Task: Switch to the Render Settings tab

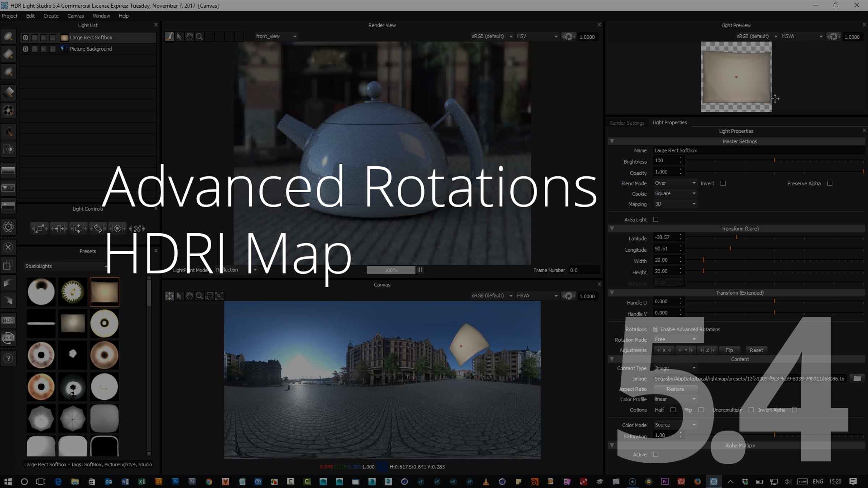Action: point(627,123)
